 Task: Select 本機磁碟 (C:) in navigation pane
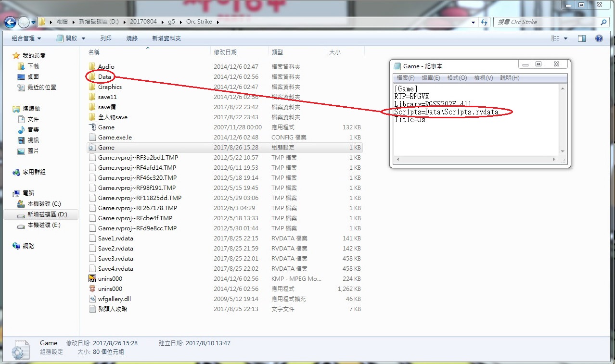click(x=44, y=204)
